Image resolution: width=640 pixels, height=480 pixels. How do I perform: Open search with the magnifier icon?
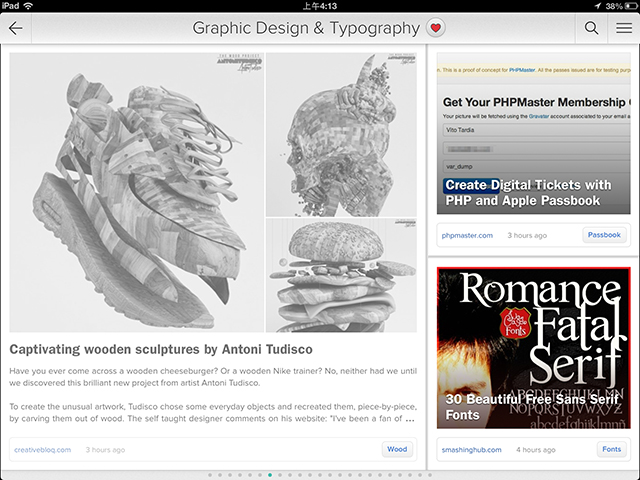click(591, 28)
